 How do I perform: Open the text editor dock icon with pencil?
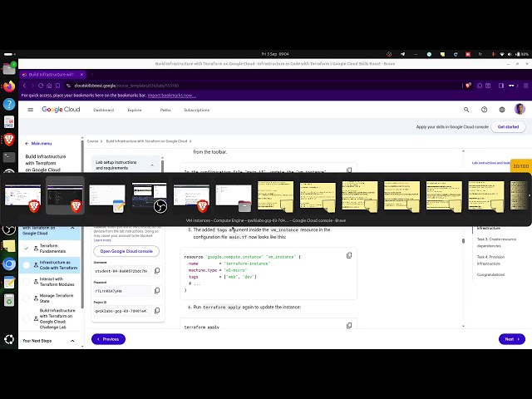(x=9, y=283)
